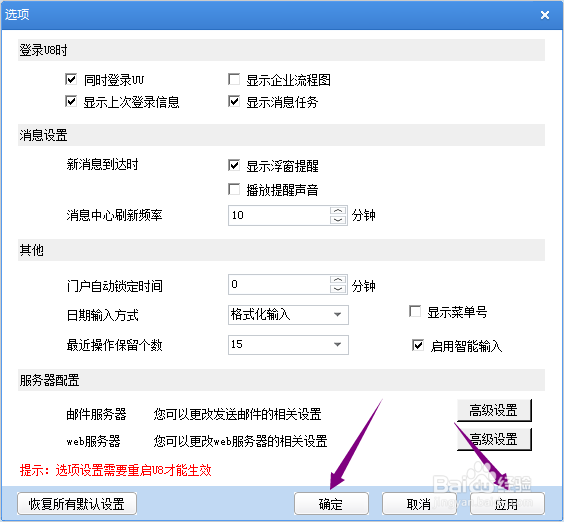
Task: Toggle 显示上次登录信息 checkbox
Action: (71, 101)
